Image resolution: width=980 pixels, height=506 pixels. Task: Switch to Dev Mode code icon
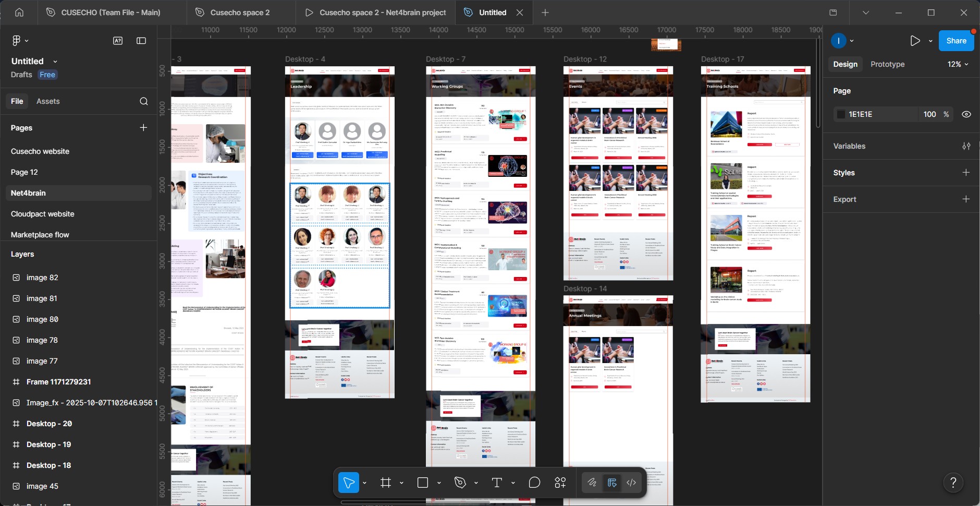click(631, 483)
